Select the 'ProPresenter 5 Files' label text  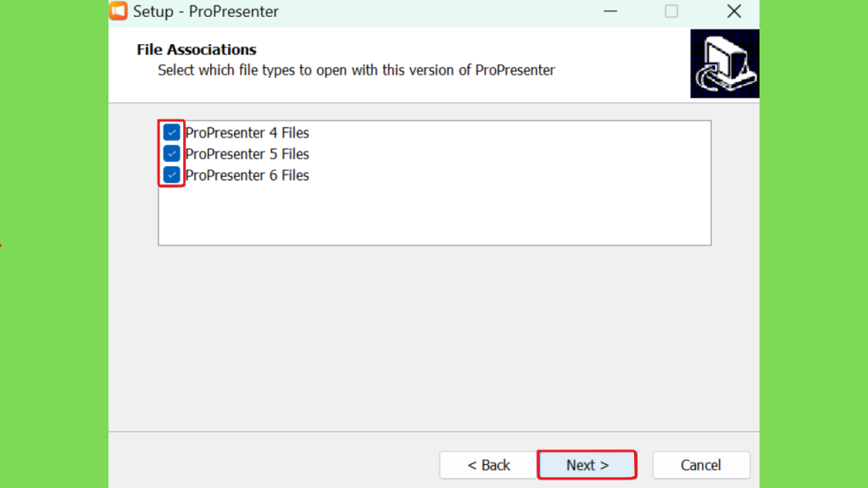(247, 154)
